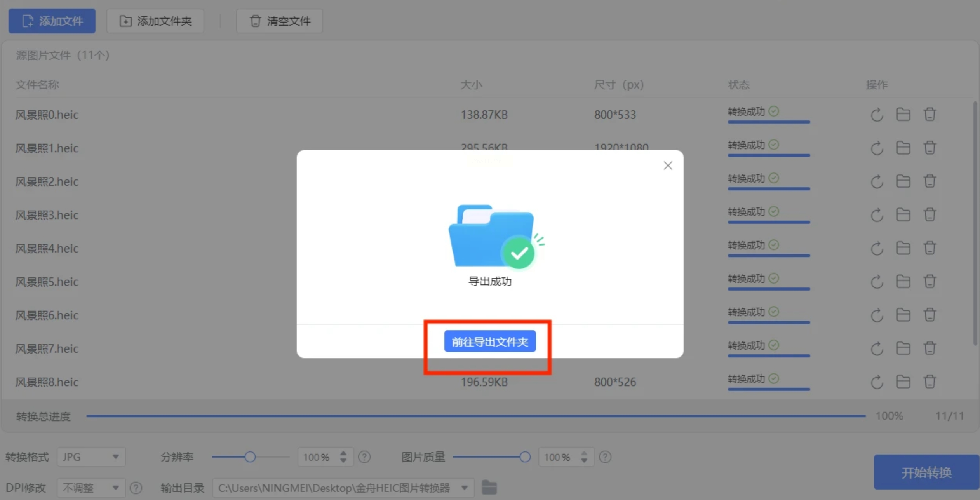Screen dimensions: 980x500
Task: Reconvert 风景照4.heic with refresh icon
Action: (876, 249)
